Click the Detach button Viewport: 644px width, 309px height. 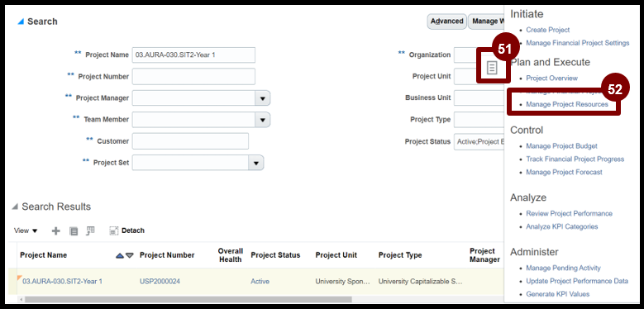point(127,231)
